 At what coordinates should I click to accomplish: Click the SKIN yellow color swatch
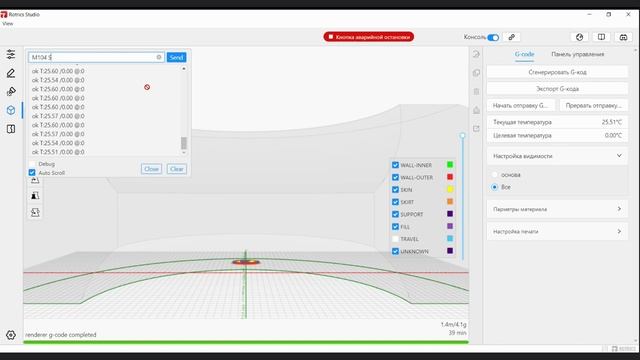pyautogui.click(x=450, y=189)
